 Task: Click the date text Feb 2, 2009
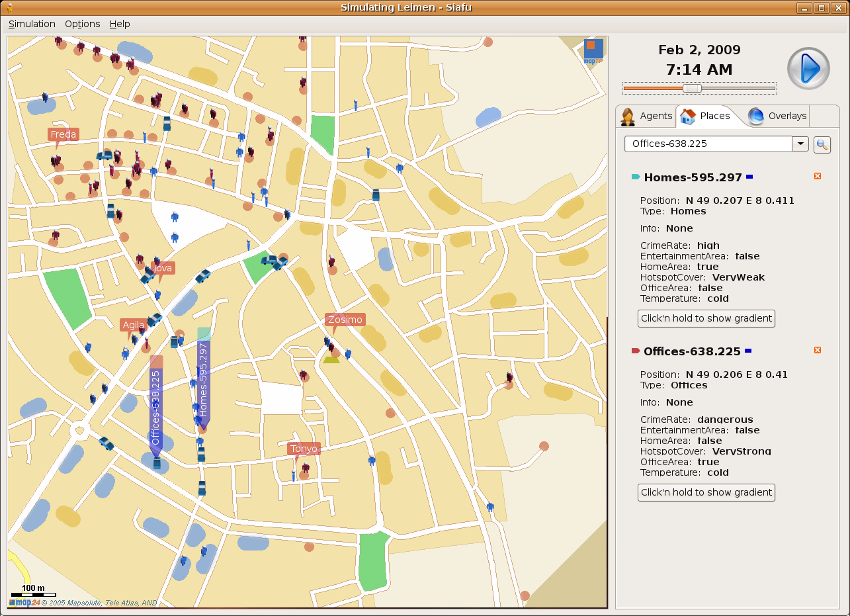700,50
